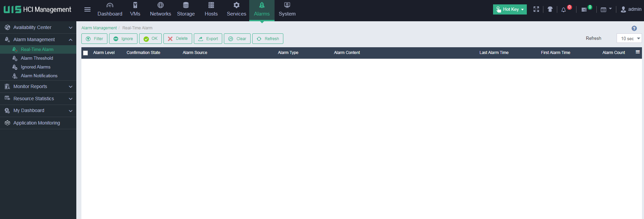
Task: Sort by Confirmation State column header
Action: (x=144, y=53)
